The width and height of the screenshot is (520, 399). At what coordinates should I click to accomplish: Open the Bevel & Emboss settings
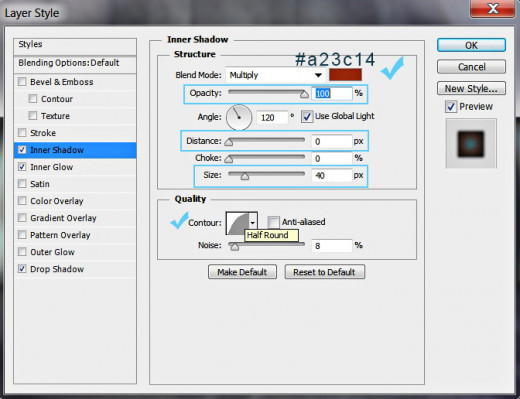pyautogui.click(x=62, y=82)
